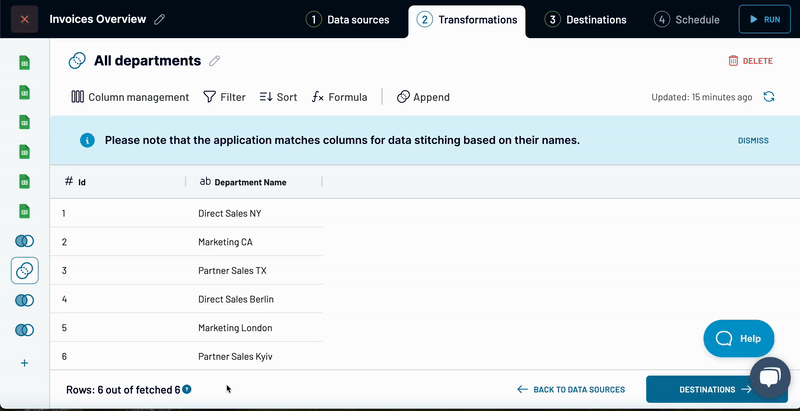Click the red X close icon

pyautogui.click(x=25, y=19)
